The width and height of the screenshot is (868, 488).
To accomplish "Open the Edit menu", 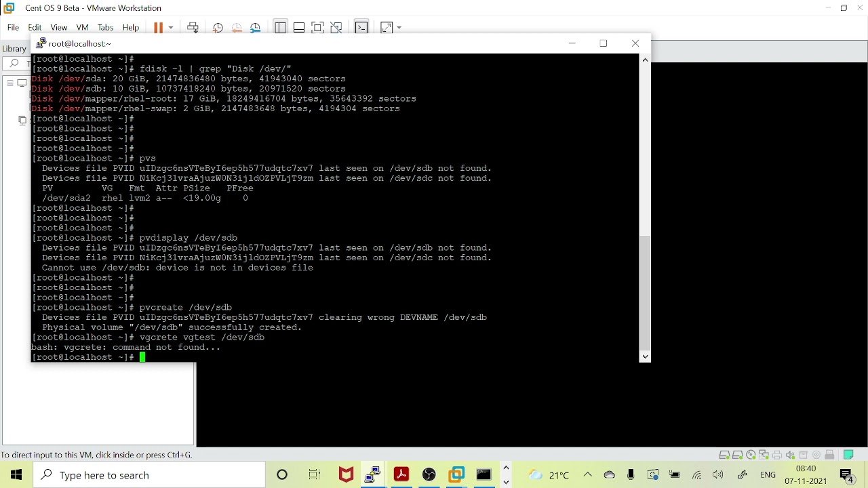I will 35,28.
